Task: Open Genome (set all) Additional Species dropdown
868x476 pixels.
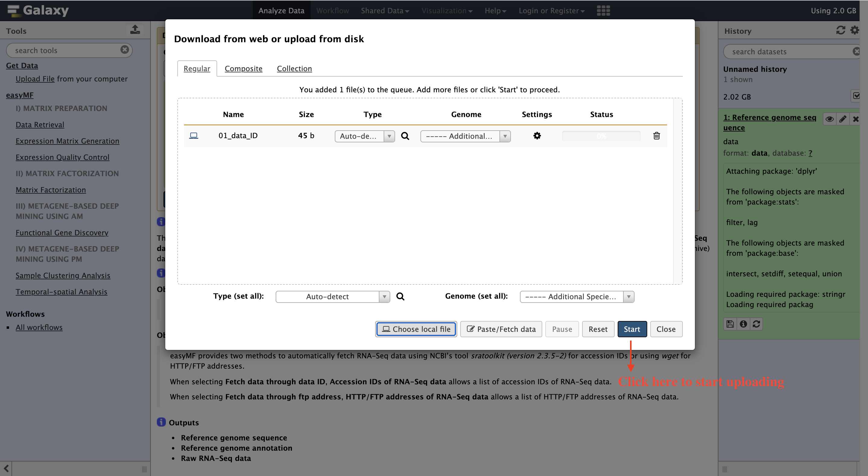Action: click(x=577, y=297)
